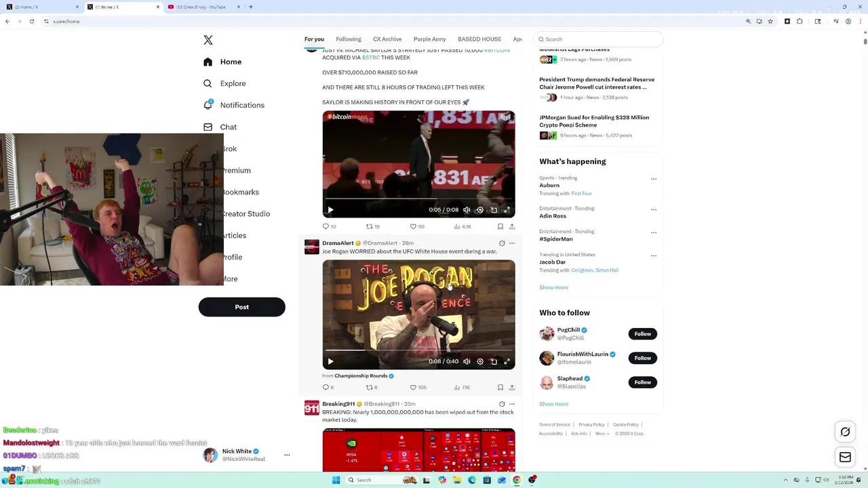This screenshot has height=488, width=868.
Task: Follow Slaphead
Action: point(643,382)
